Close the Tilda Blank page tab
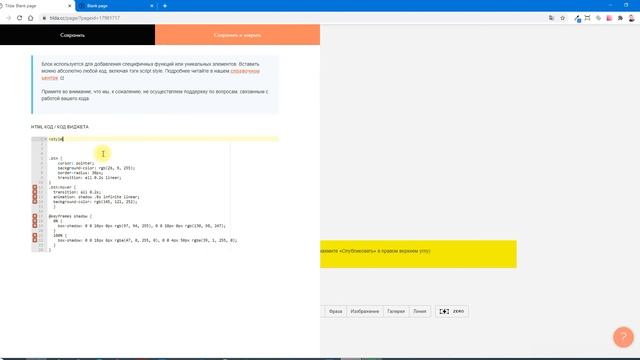This screenshot has height=360, width=640. (x=70, y=6)
